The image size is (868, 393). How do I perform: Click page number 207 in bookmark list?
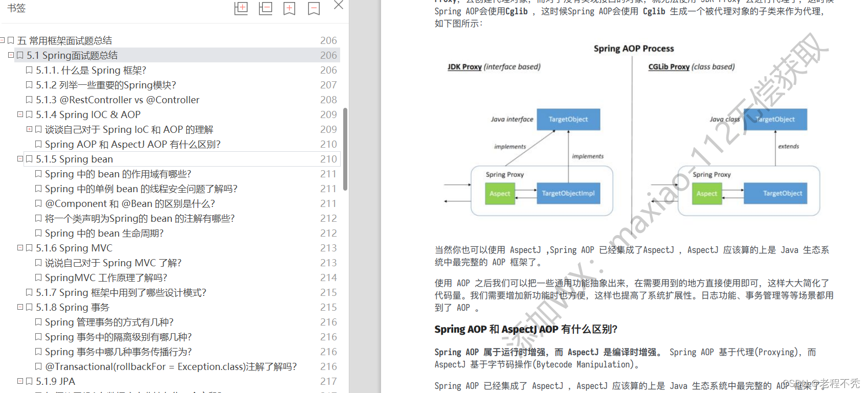[328, 85]
